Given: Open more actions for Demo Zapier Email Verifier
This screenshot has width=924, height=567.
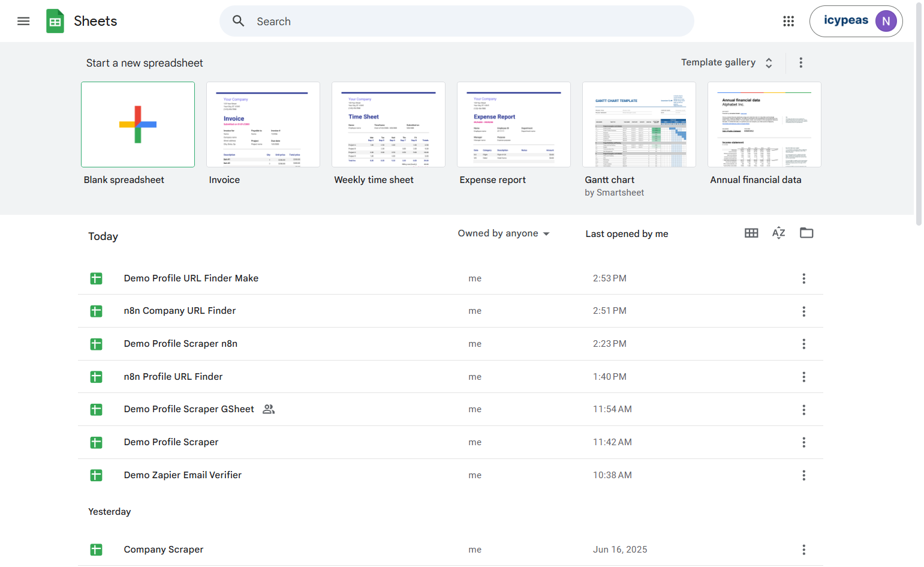Looking at the screenshot, I should click(x=803, y=475).
